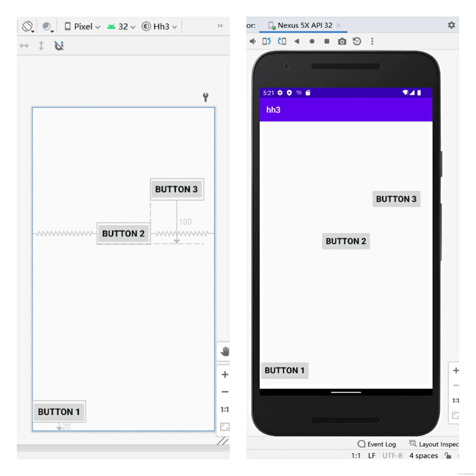Click the orientation for preview icon
476x476 pixels.
click(28, 26)
